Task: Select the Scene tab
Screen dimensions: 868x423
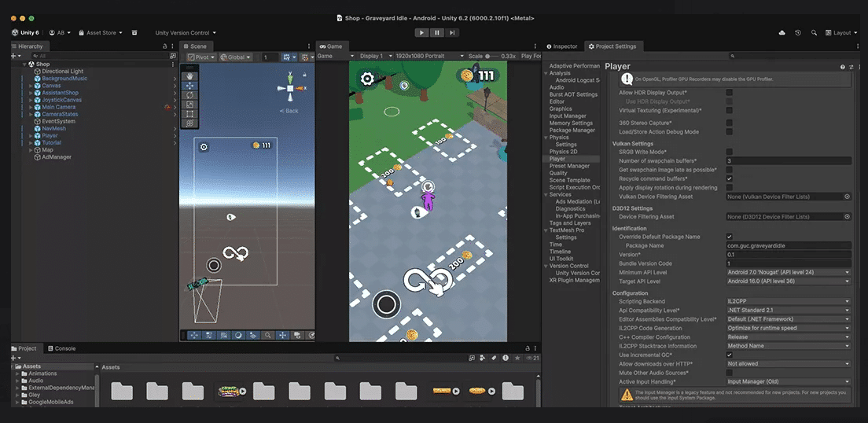Action: (195, 46)
